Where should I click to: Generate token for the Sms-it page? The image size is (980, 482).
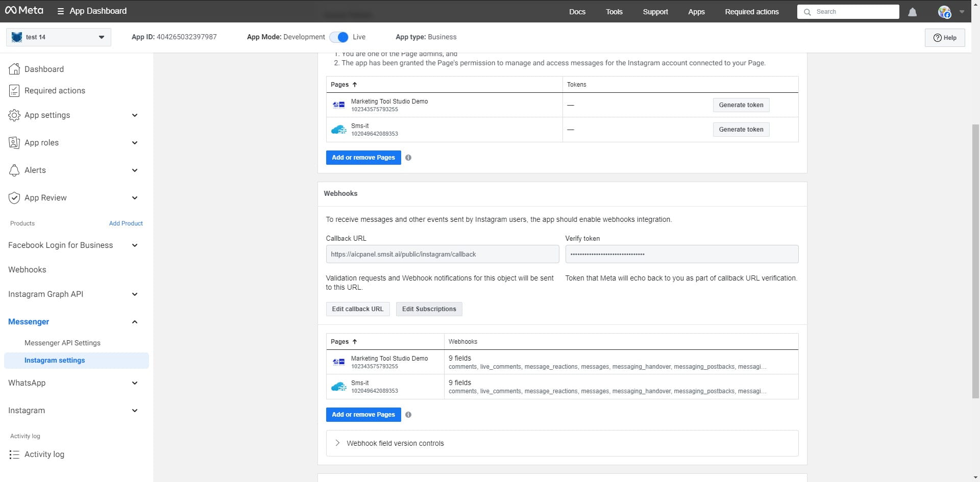coord(741,129)
